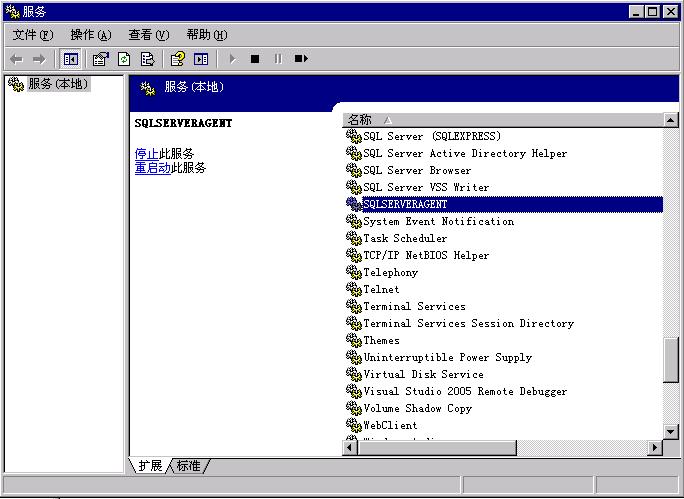Click the gear icon of Task Scheduler
This screenshot has height=499, width=684.
[354, 238]
